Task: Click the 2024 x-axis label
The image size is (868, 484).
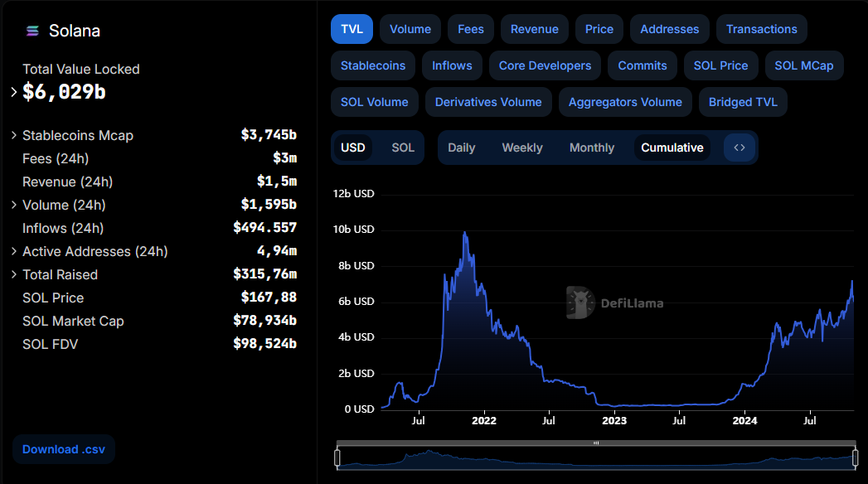Action: (x=744, y=420)
